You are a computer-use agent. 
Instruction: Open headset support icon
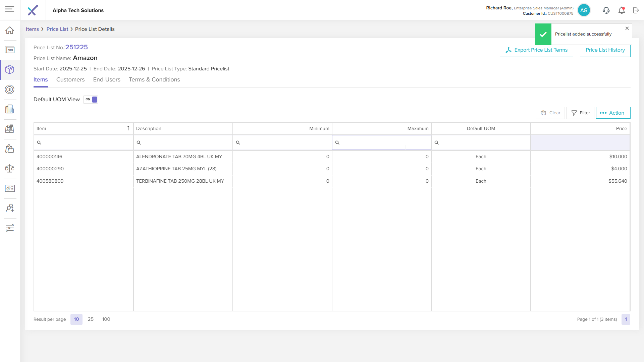[606, 10]
